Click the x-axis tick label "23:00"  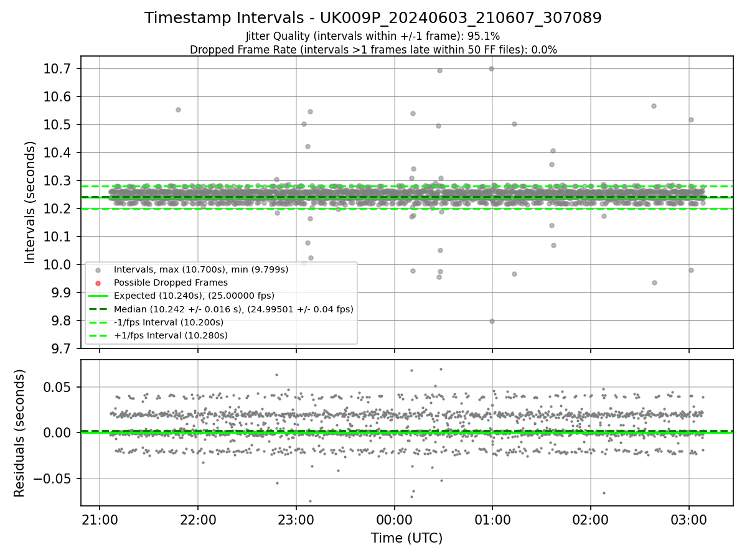click(296, 519)
